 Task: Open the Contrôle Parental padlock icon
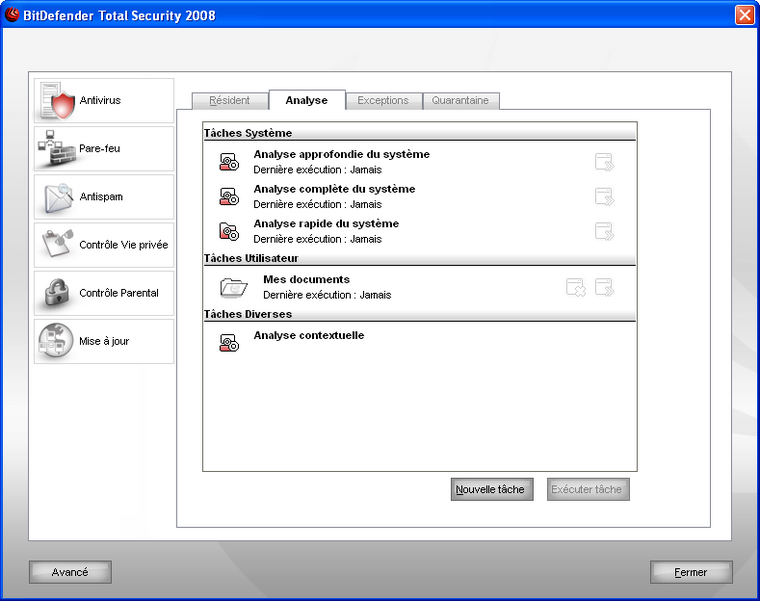tap(57, 292)
